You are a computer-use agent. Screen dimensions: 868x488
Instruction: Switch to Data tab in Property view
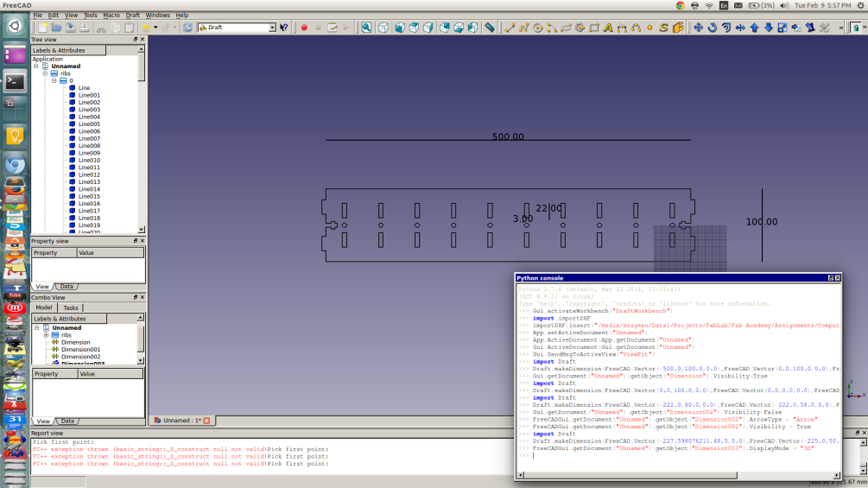coord(67,286)
